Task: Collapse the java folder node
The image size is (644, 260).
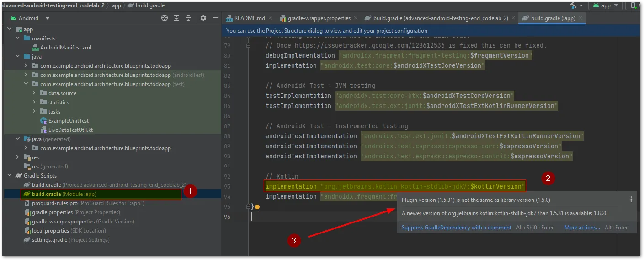Action: click(x=18, y=56)
